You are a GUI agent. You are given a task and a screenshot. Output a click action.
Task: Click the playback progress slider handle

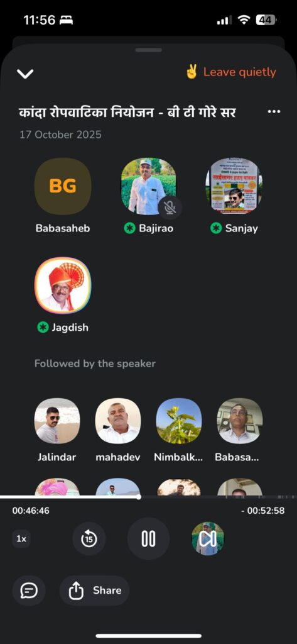coord(139,497)
